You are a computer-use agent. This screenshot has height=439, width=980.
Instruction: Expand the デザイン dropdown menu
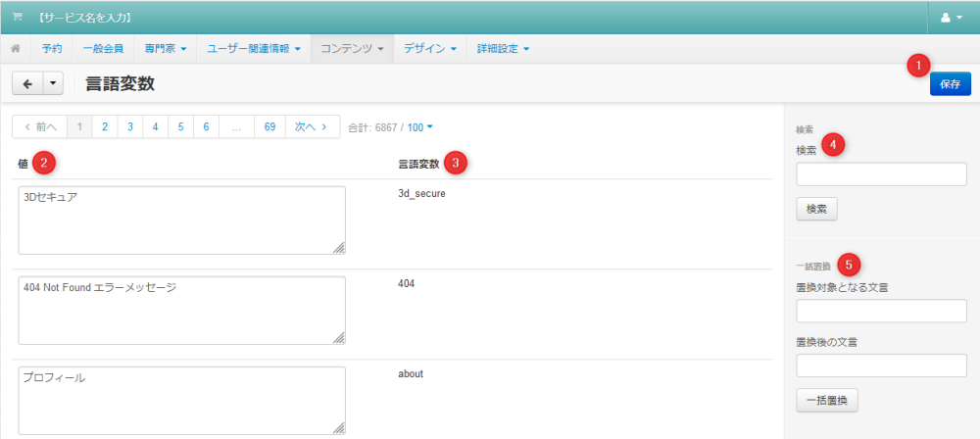click(x=430, y=49)
